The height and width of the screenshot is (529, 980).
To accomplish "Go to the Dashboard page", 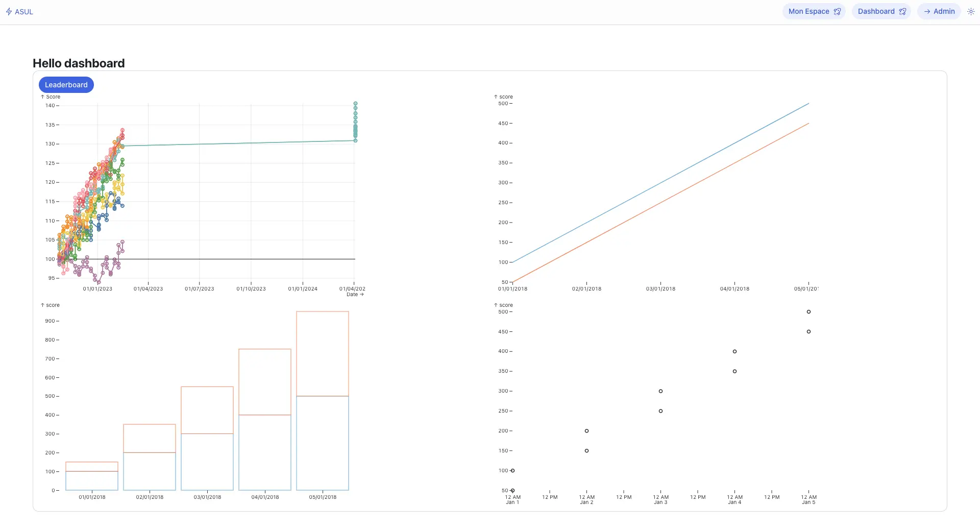I will coord(881,11).
